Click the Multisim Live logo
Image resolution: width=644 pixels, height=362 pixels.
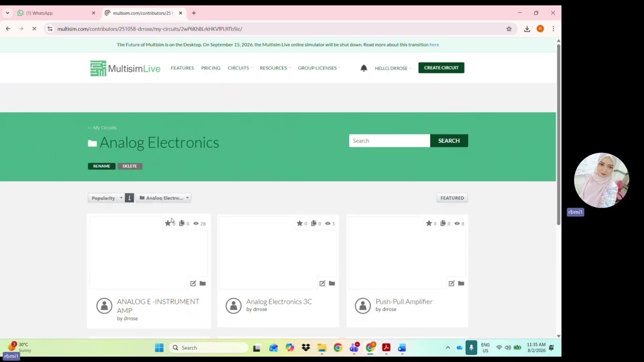125,68
